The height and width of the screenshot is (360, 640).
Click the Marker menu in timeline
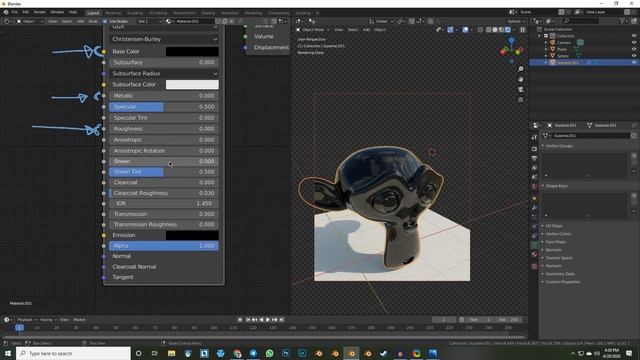tap(79, 320)
